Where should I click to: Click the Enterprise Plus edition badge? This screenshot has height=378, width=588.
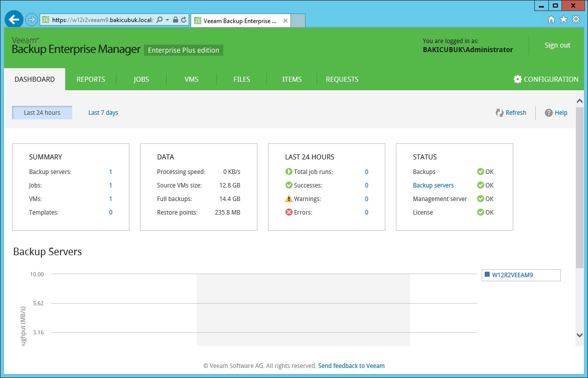coord(184,50)
